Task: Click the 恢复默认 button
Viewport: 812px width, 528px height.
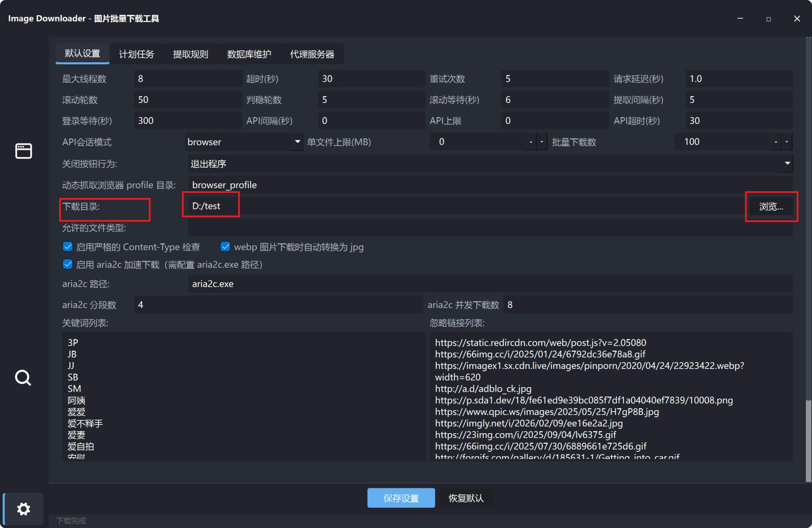Action: pyautogui.click(x=466, y=498)
